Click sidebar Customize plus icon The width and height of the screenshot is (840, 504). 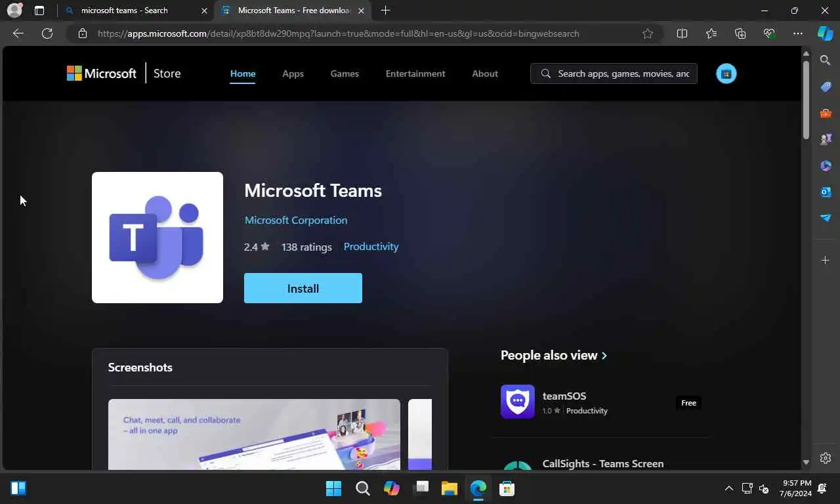826,261
